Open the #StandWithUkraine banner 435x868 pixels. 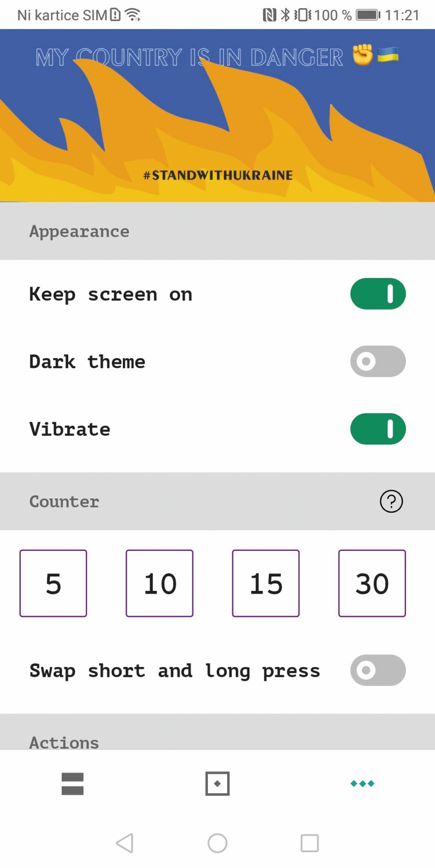(217, 116)
